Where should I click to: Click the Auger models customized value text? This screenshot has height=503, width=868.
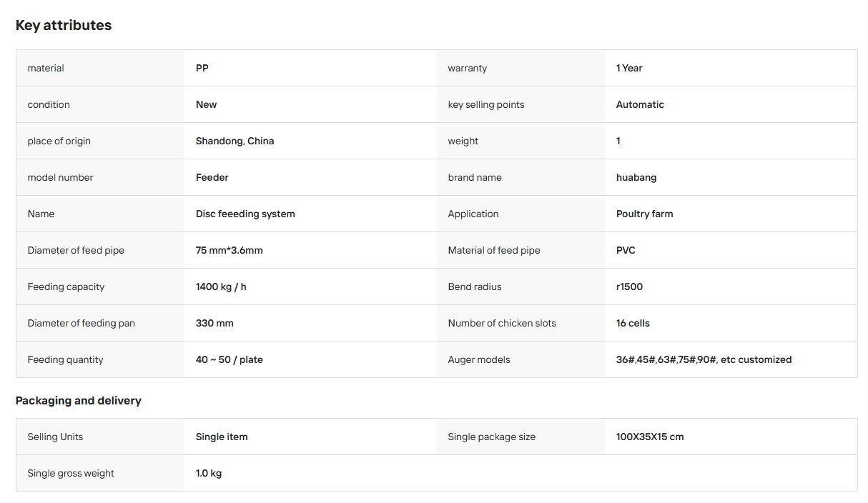pyautogui.click(x=704, y=359)
